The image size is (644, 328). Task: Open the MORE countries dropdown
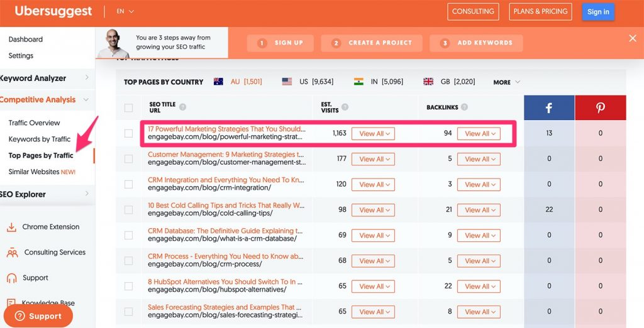(x=506, y=82)
